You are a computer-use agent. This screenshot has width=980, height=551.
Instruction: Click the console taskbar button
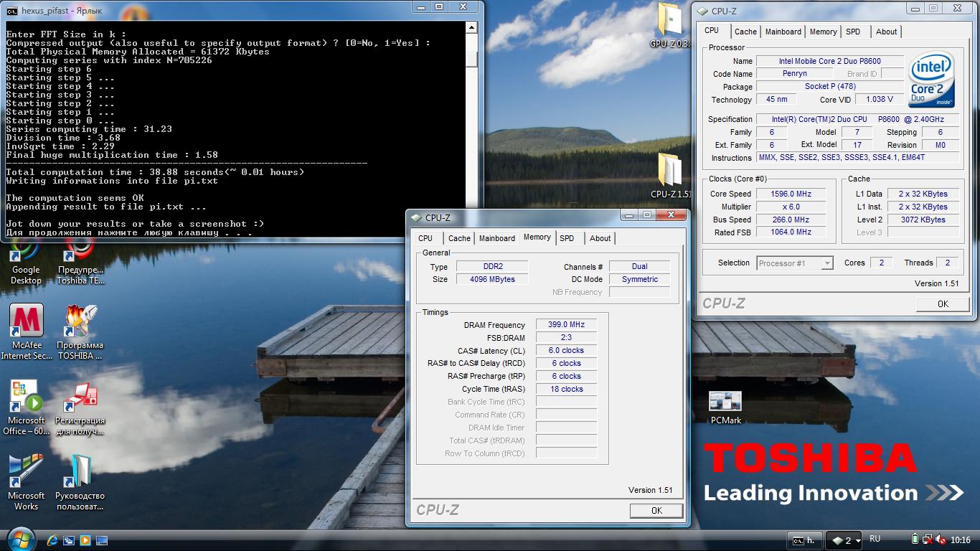[x=805, y=540]
